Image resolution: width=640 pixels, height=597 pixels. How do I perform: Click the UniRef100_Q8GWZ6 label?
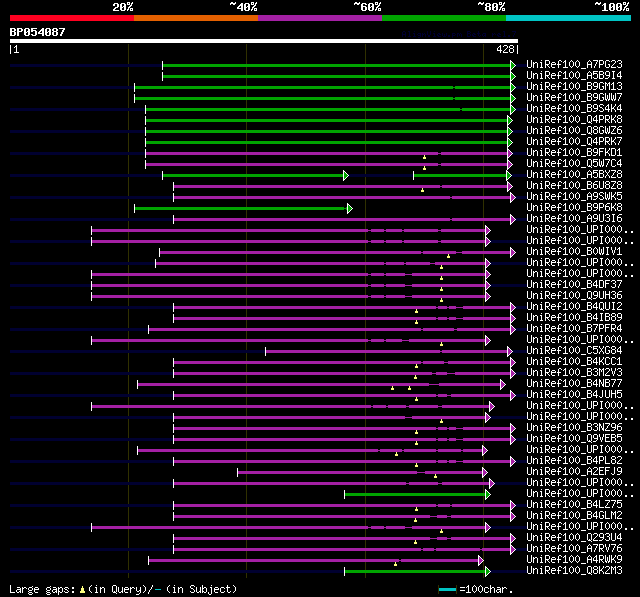pos(574,131)
